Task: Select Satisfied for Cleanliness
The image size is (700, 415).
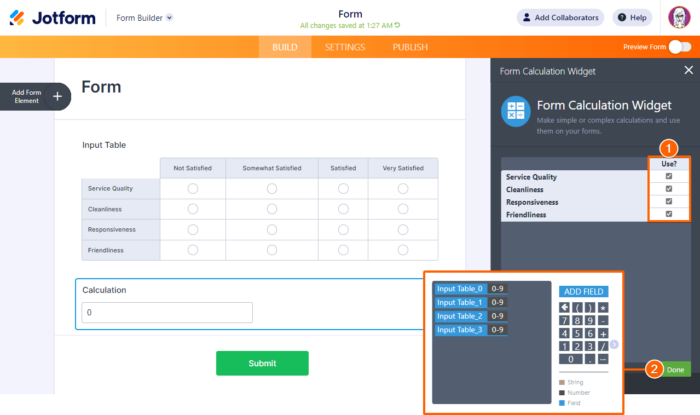Action: [343, 209]
